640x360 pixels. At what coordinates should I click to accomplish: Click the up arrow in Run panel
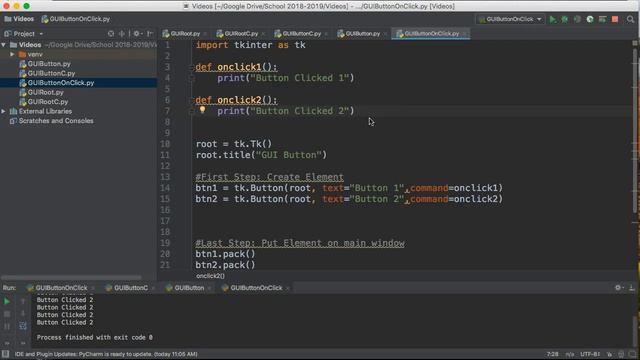pyautogui.click(x=23, y=301)
